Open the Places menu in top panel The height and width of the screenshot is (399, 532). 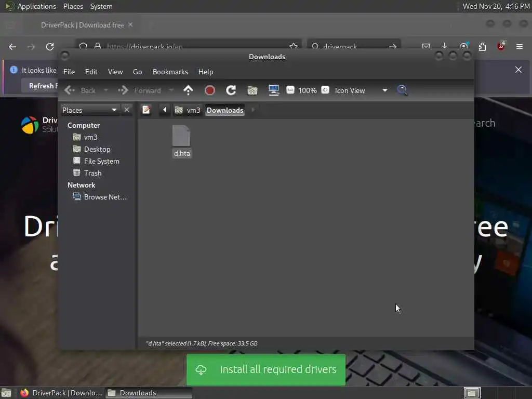pos(73,6)
